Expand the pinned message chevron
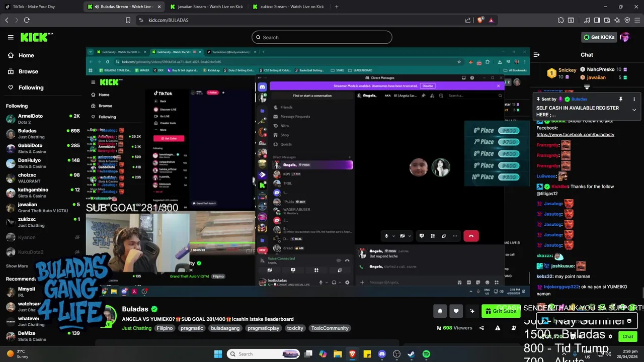Image resolution: width=644 pixels, height=362 pixels. point(634,110)
